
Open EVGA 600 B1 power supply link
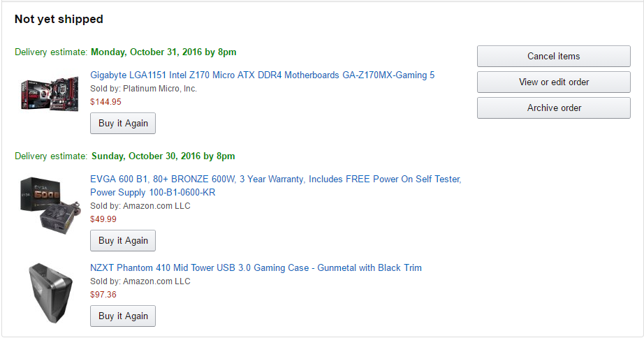point(276,186)
